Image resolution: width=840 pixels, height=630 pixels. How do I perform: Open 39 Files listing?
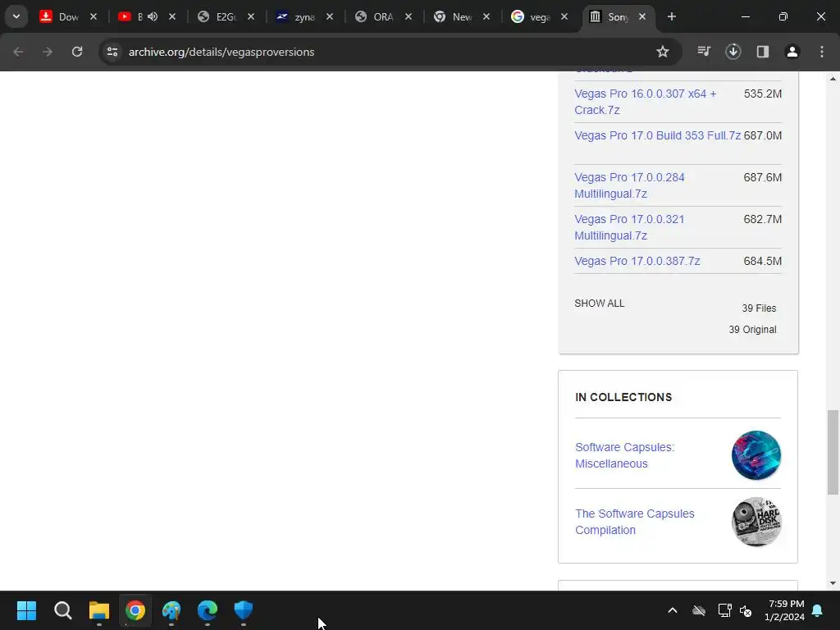click(759, 308)
